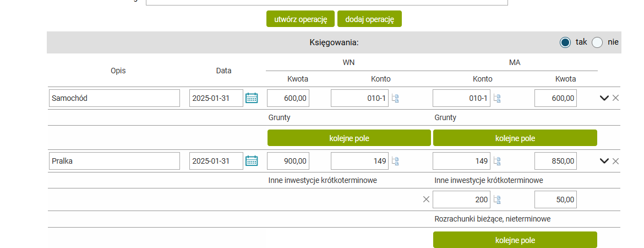This screenshot has width=644, height=248.
Task: Expand the Samochód row chevron
Action: 604,98
